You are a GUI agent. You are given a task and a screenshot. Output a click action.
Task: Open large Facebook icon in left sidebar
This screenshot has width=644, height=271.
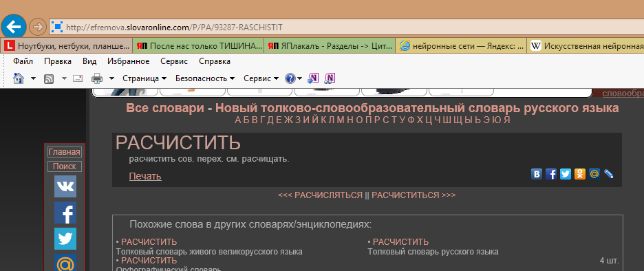pyautogui.click(x=65, y=213)
